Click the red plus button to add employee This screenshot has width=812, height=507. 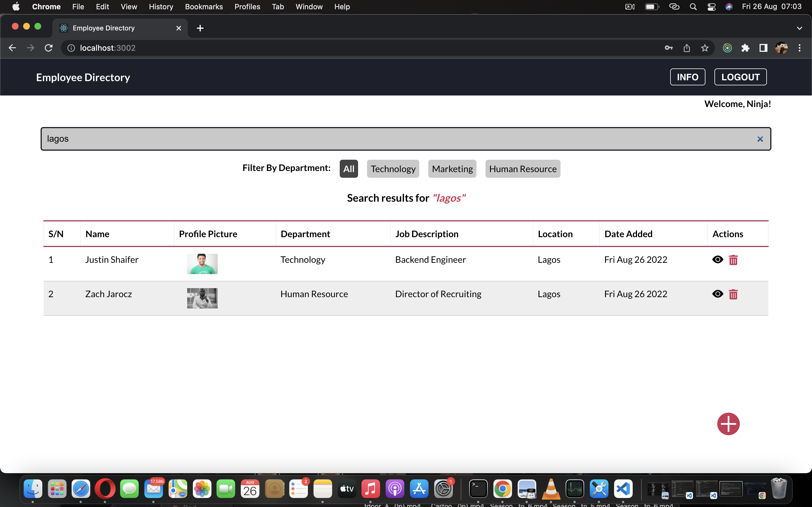[x=728, y=424]
